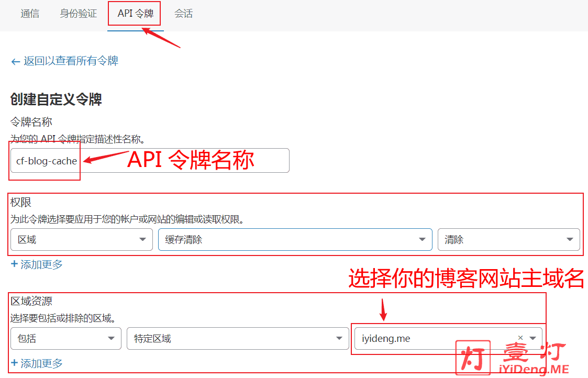
Task: Click the 添加更多 text under 权限
Action: pos(41,264)
